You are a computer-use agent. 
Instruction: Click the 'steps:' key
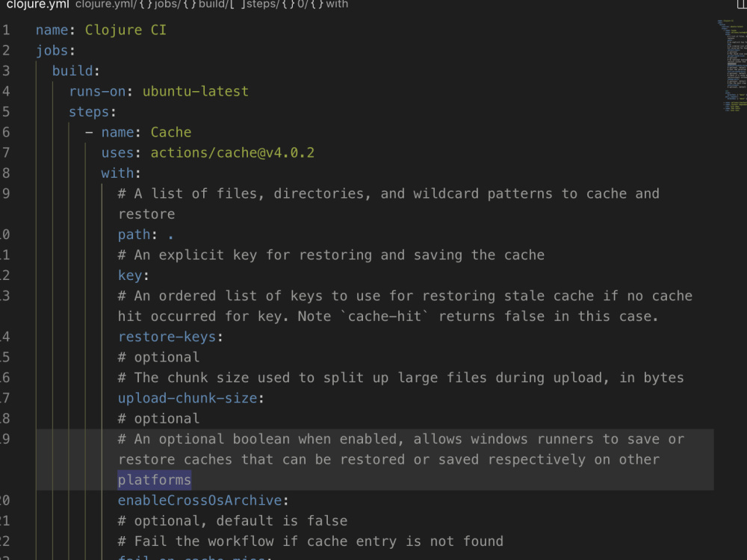click(93, 112)
